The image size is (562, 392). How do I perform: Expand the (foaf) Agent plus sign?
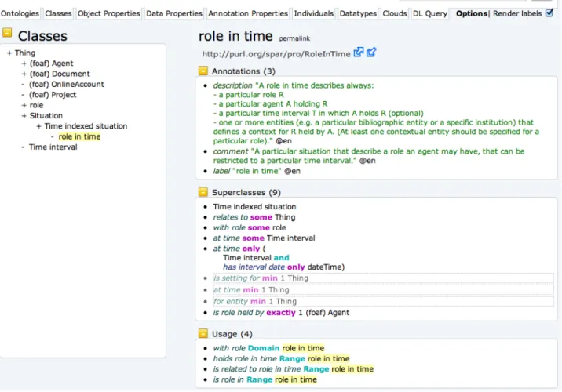(24, 64)
